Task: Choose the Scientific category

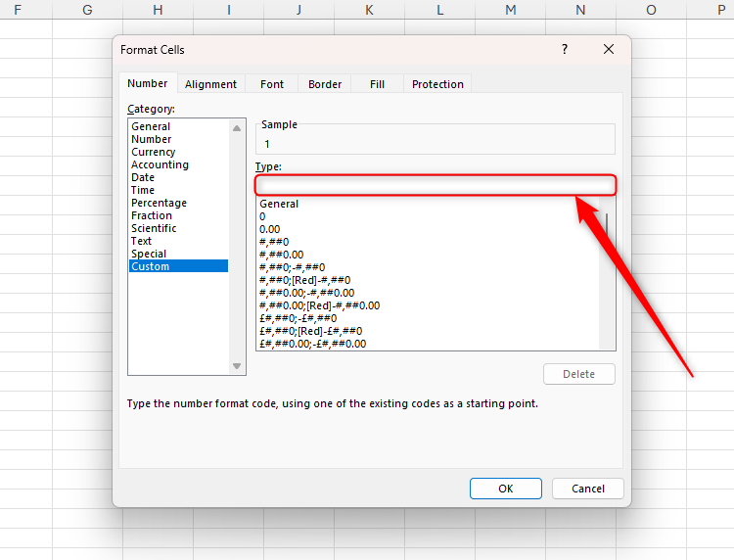Action: (154, 228)
